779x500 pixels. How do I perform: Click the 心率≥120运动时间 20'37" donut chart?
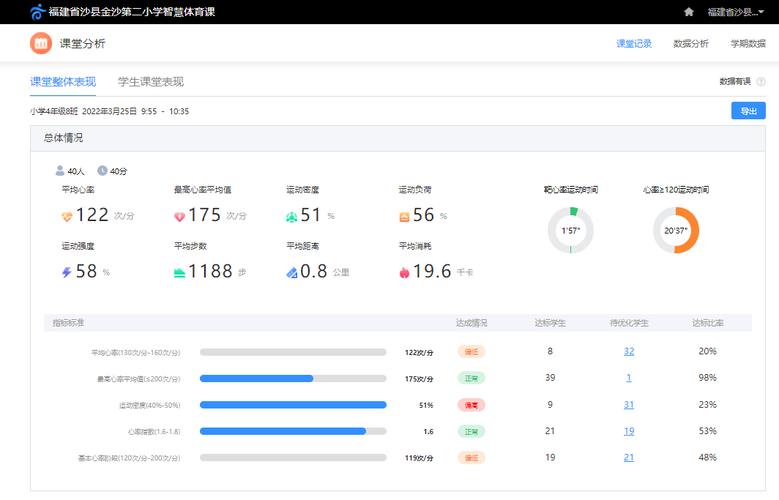click(x=676, y=230)
